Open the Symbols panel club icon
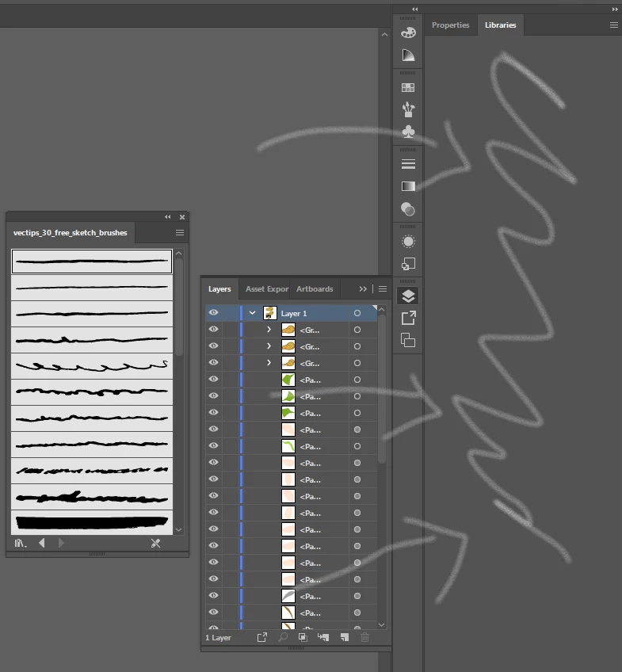622x672 pixels. [408, 132]
